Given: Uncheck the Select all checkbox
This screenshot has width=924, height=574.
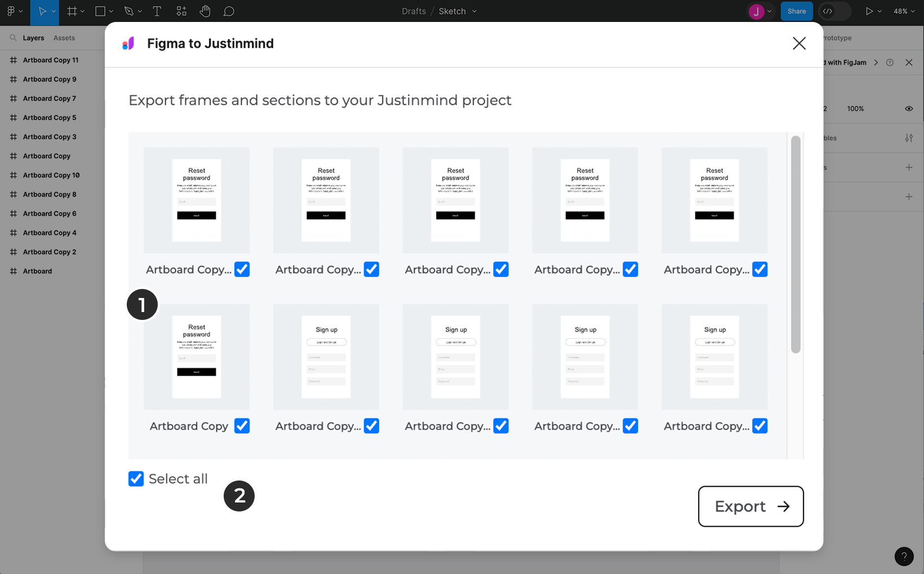Looking at the screenshot, I should (x=136, y=479).
